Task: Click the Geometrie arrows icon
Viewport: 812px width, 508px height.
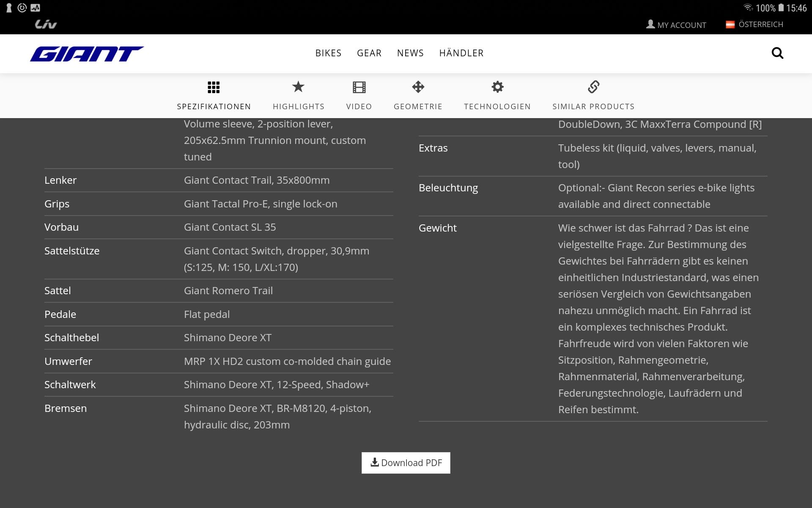Action: (418, 87)
